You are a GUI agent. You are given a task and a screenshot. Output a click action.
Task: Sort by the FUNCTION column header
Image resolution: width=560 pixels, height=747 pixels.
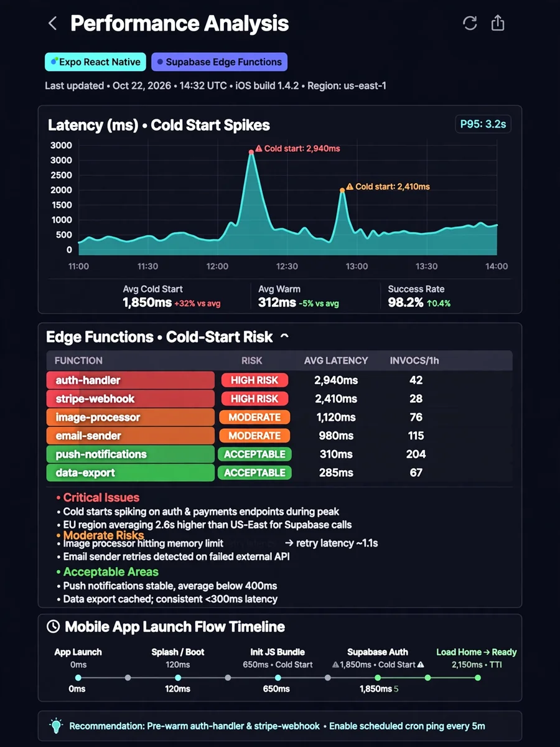point(78,360)
